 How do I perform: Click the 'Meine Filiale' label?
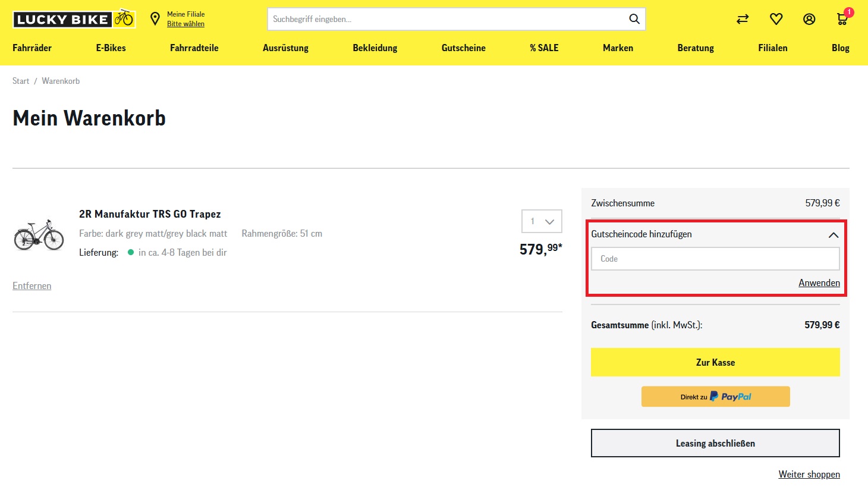pyautogui.click(x=185, y=14)
